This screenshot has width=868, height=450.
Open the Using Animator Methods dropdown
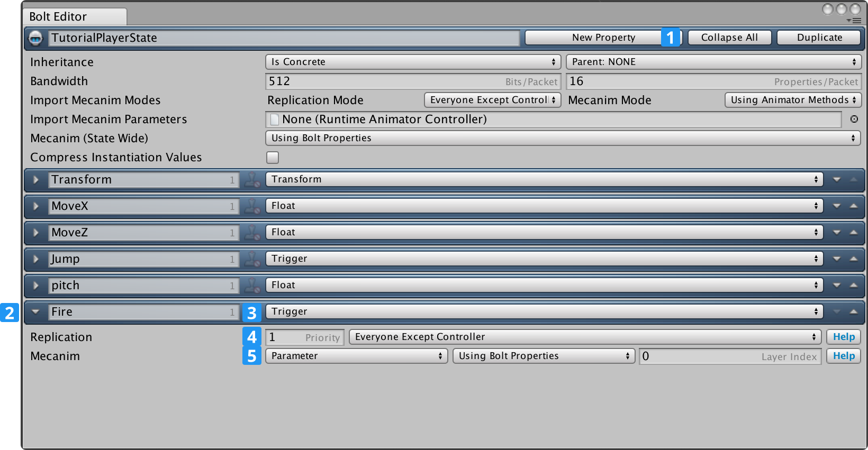click(x=793, y=100)
